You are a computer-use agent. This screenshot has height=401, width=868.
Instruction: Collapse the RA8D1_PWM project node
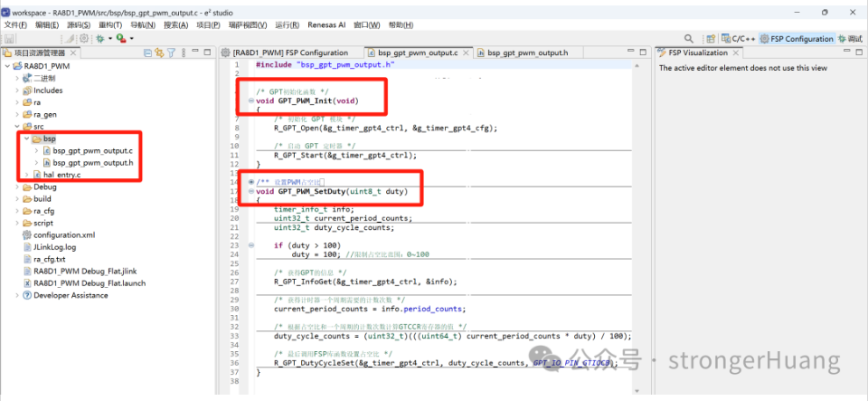pos(7,66)
